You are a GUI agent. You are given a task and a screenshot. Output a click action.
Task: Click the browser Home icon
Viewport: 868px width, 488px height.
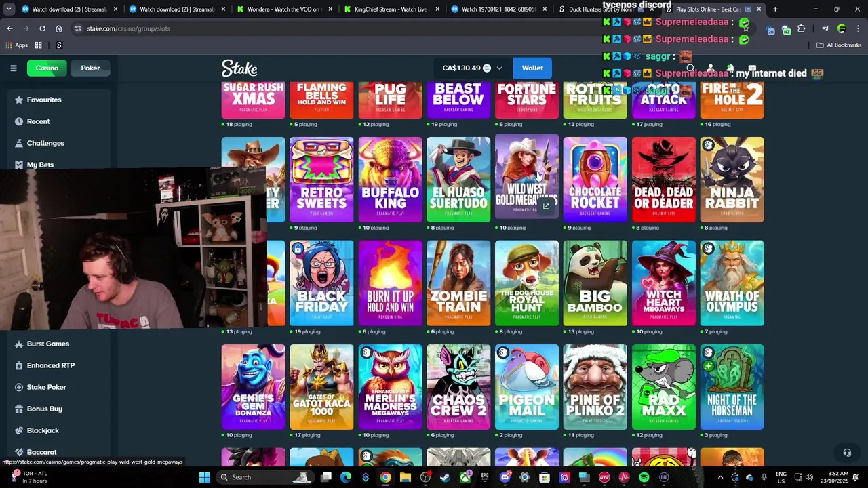coord(58,28)
